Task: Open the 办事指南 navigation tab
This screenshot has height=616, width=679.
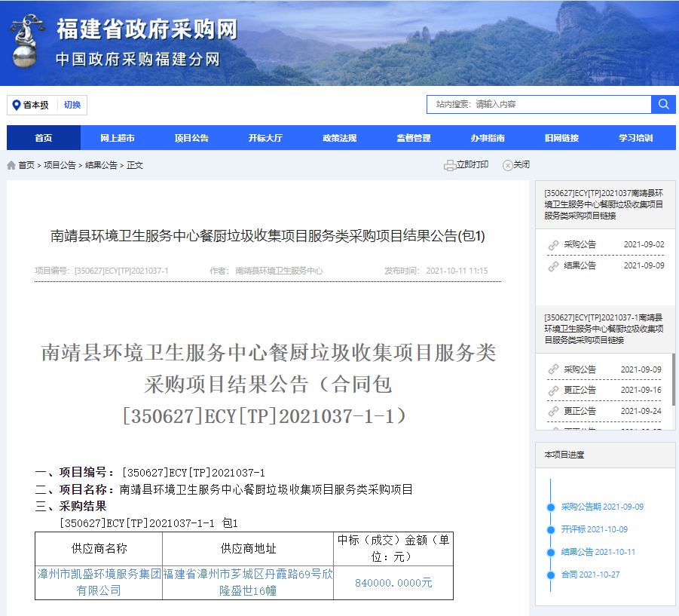Action: 488,138
